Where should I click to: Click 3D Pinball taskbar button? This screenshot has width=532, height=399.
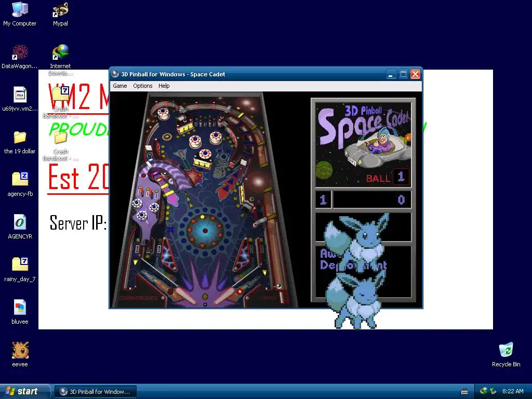click(x=96, y=392)
